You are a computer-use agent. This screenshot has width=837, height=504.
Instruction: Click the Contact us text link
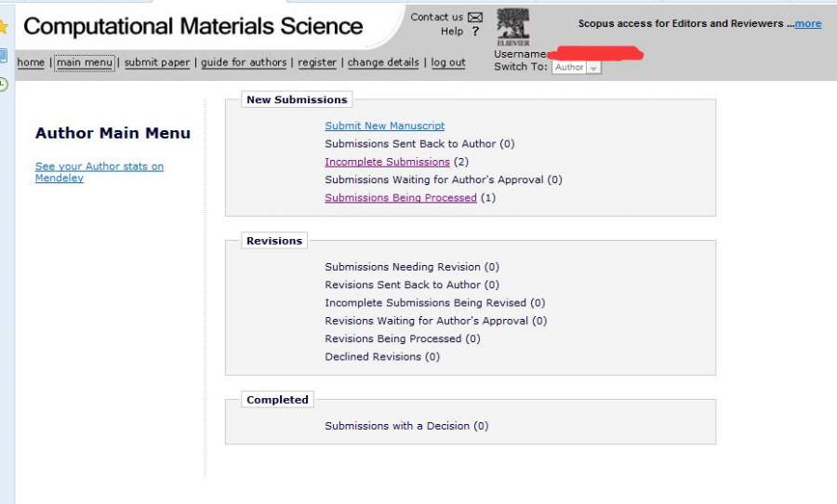(436, 17)
